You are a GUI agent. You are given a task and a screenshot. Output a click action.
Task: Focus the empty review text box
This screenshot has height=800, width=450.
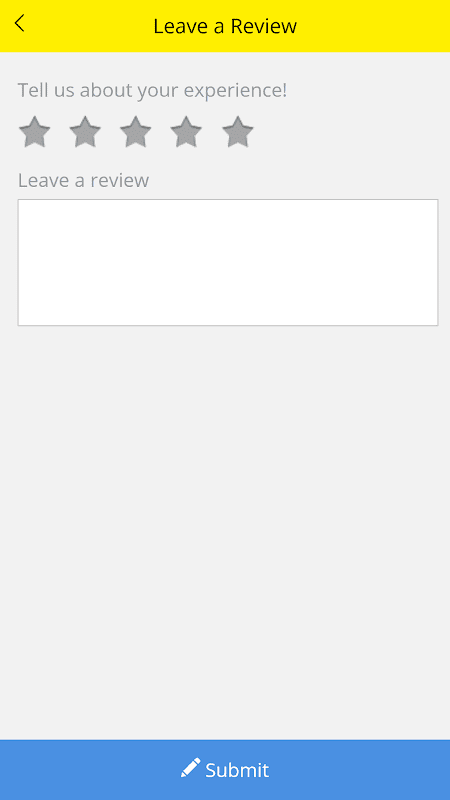(228, 262)
